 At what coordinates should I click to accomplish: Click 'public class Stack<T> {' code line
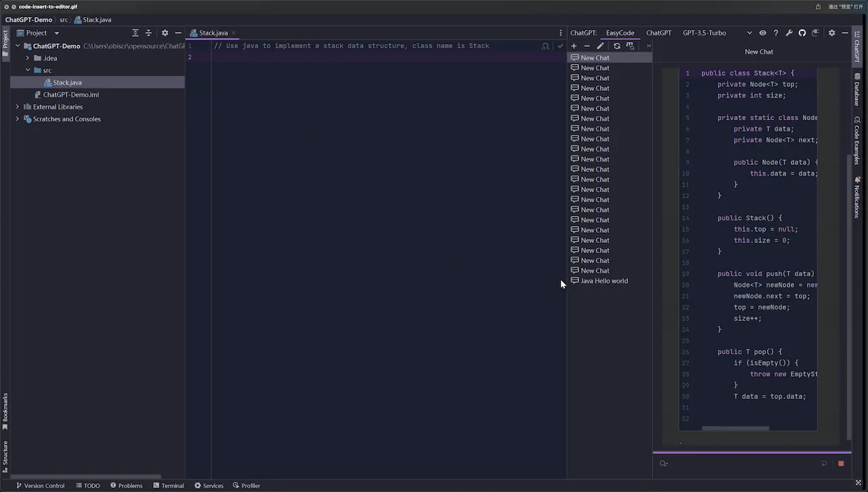[747, 73]
